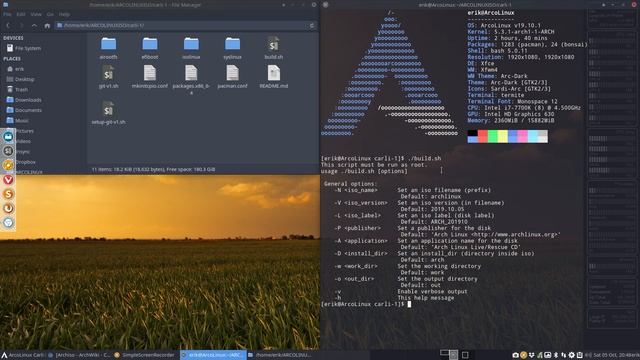This screenshot has height=360, width=640.
Task: Select the mkinitcpio.conf file
Action: point(150,77)
